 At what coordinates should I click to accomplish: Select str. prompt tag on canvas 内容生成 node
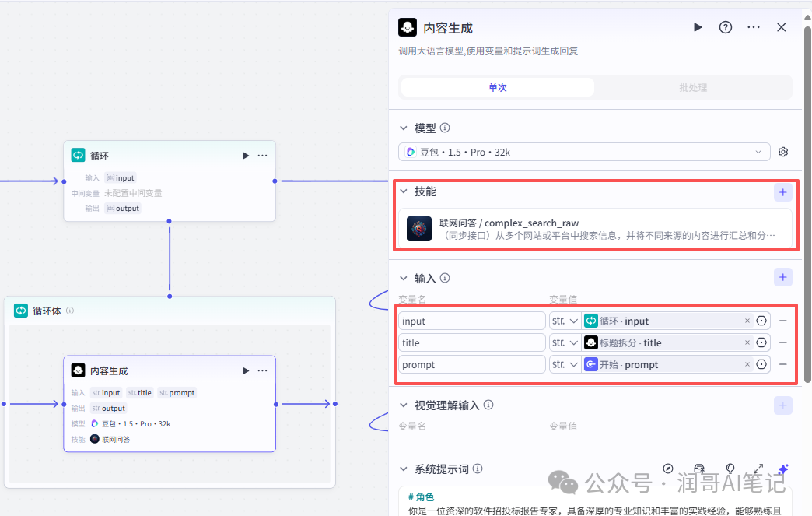[177, 393]
